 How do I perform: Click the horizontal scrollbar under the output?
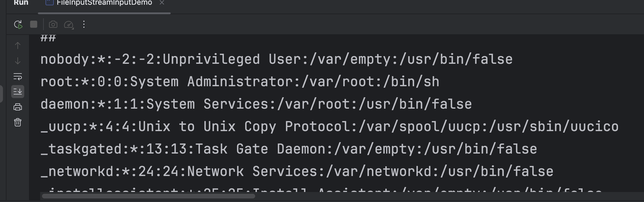(148, 196)
